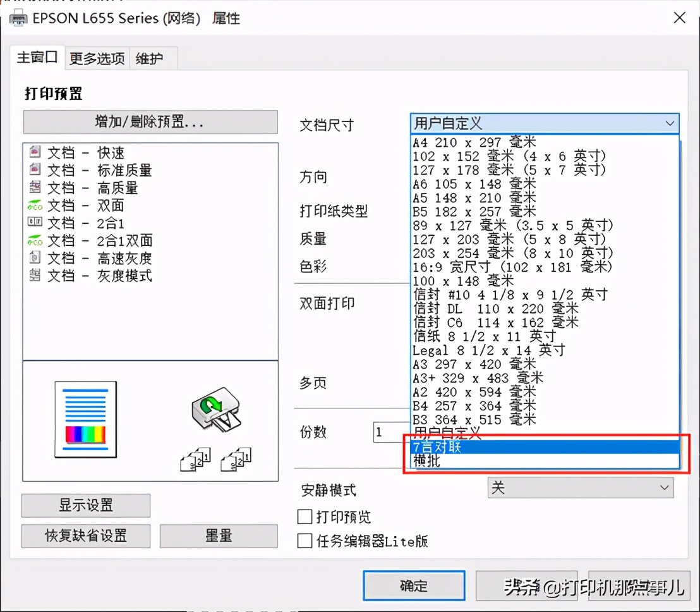Select the 文档-快速 preset icon

click(x=36, y=152)
